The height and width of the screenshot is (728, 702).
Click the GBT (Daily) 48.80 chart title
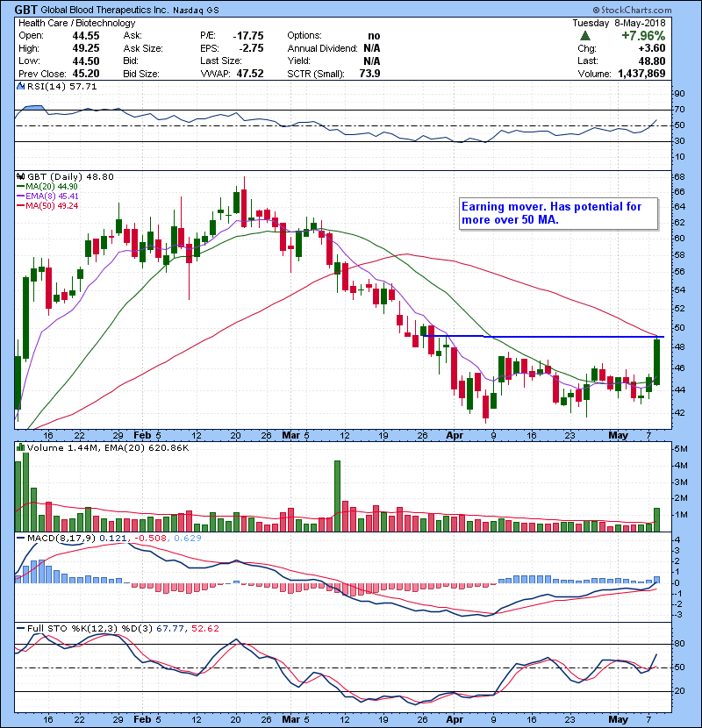click(x=70, y=177)
